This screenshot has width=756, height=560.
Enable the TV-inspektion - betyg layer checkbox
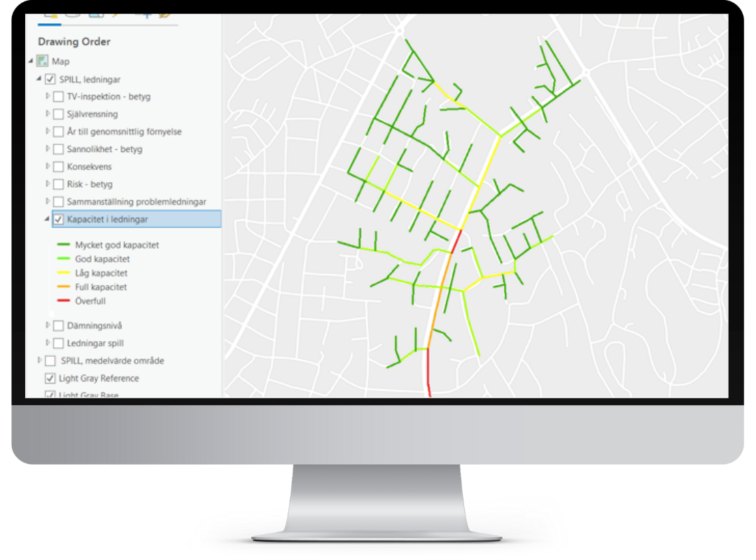tap(59, 97)
